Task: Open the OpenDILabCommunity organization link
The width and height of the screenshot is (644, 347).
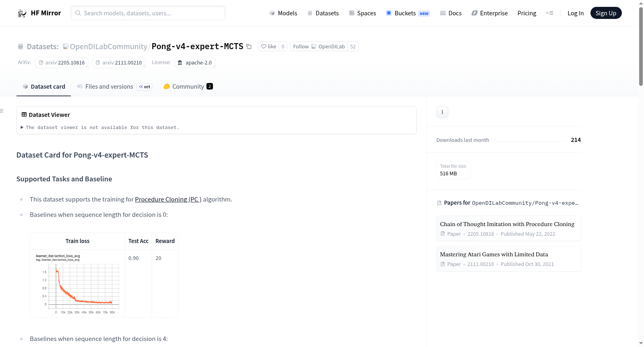Action: pos(109,47)
